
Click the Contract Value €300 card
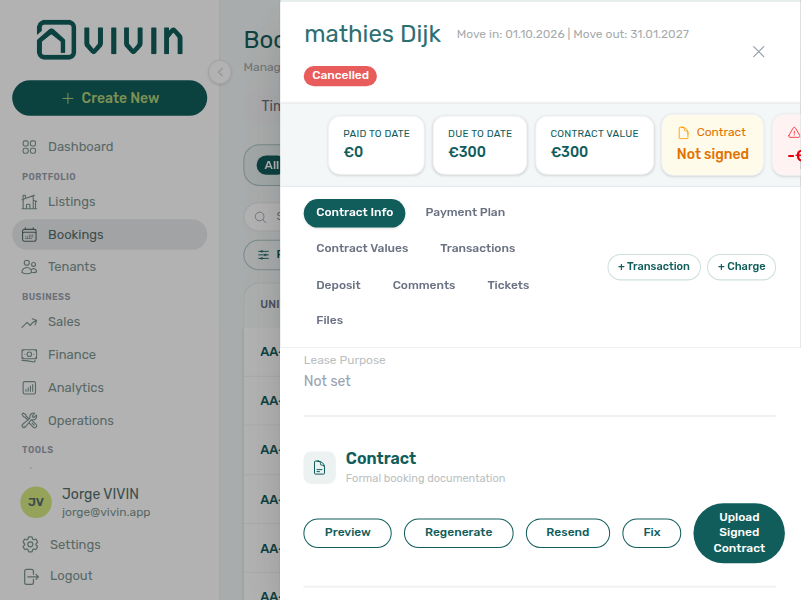[595, 146]
